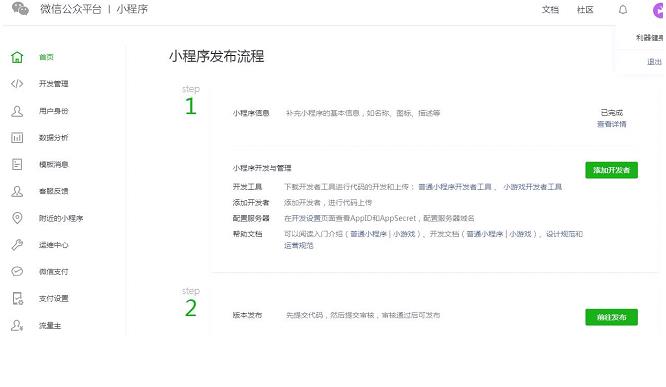Click the 小程序发布流程 page heading
Image resolution: width=666 pixels, height=387 pixels.
[217, 56]
